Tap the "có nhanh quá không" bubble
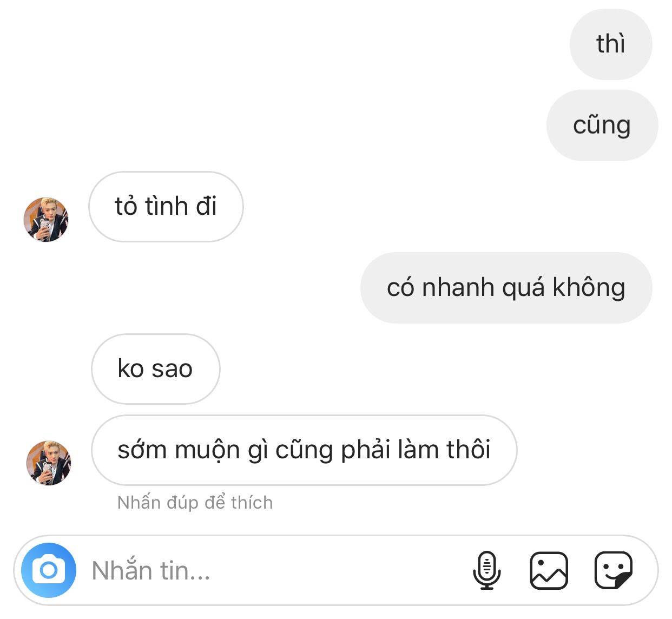This screenshot has width=672, height=619. coord(506,288)
